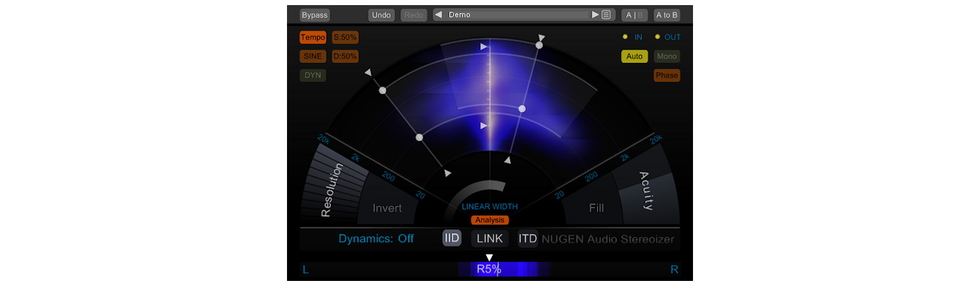The width and height of the screenshot is (980, 286).
Task: Click the white pan pointer above R5%
Action: (489, 257)
